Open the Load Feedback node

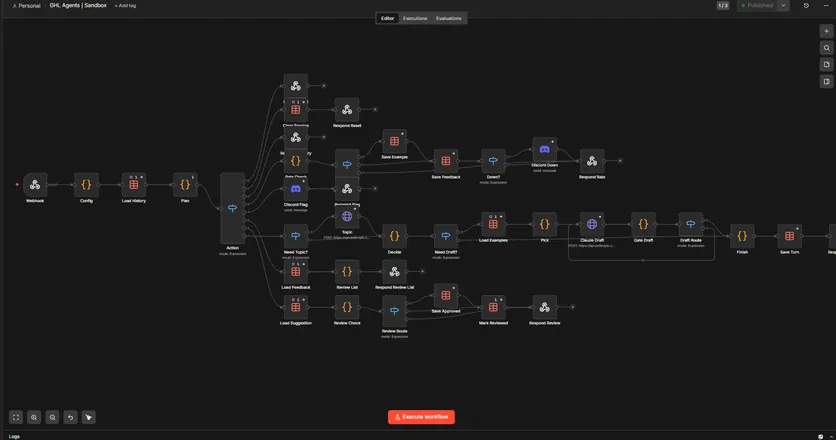point(295,271)
